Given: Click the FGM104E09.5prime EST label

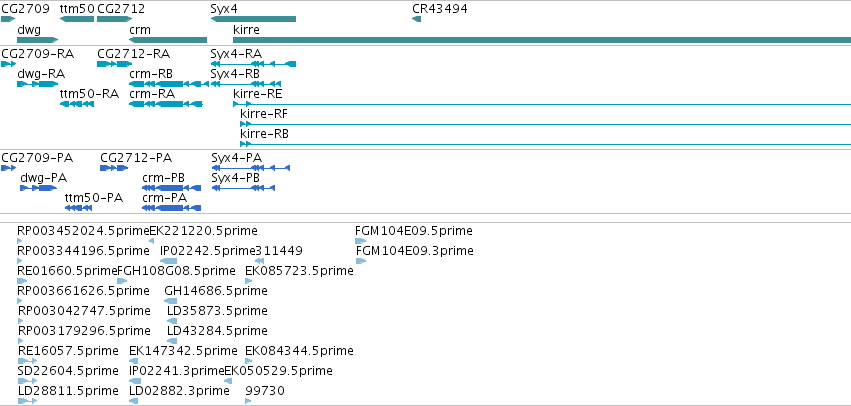Looking at the screenshot, I should 414,231.
